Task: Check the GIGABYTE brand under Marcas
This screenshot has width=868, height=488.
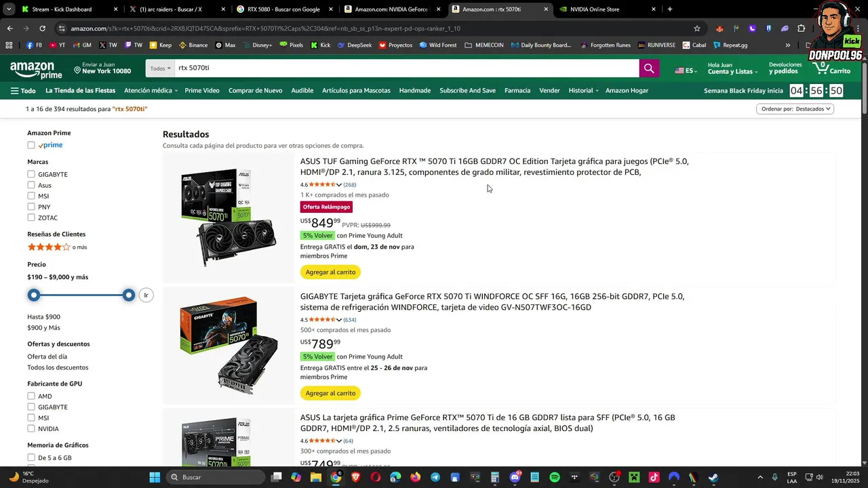Action: (31, 174)
